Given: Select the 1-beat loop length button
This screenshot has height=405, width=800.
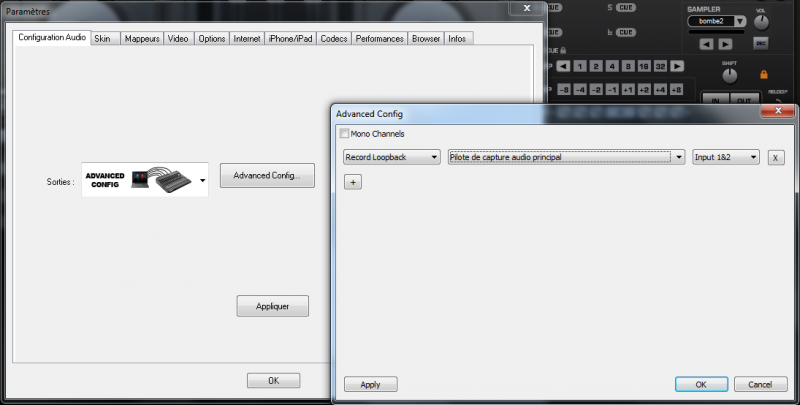Looking at the screenshot, I should click(580, 66).
